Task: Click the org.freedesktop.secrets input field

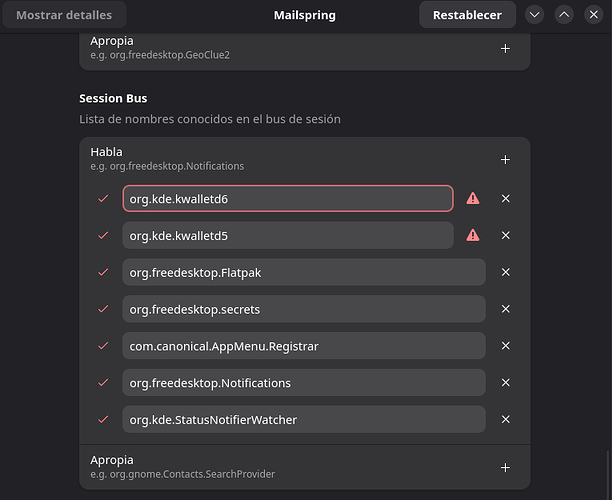Action: [x=303, y=310]
